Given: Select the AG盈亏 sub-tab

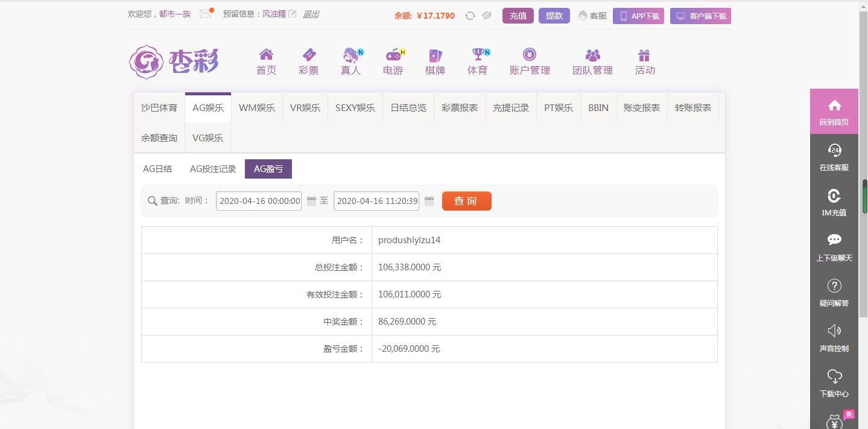Looking at the screenshot, I should coord(268,169).
